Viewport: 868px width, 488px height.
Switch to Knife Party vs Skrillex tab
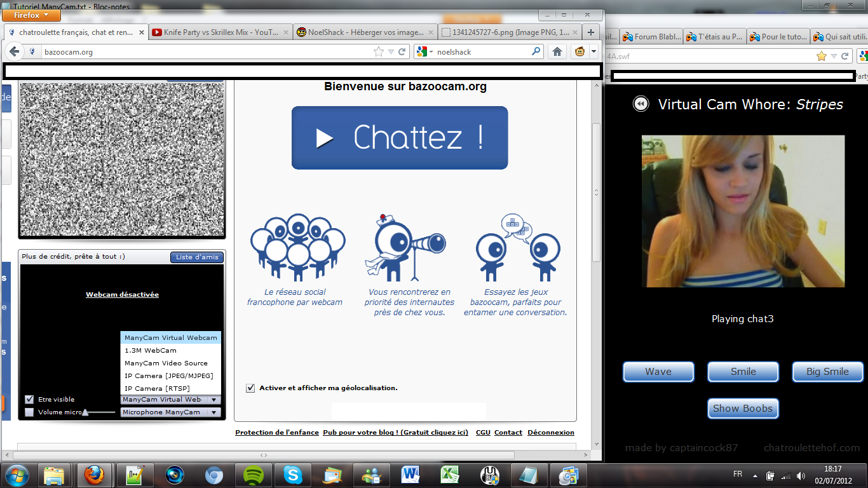point(220,32)
